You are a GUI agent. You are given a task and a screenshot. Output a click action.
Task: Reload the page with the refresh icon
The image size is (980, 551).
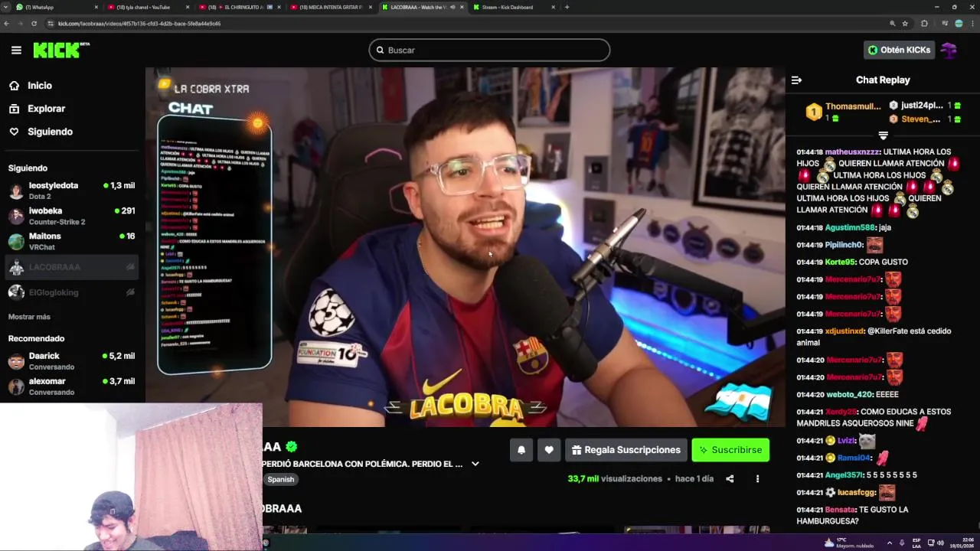(34, 24)
